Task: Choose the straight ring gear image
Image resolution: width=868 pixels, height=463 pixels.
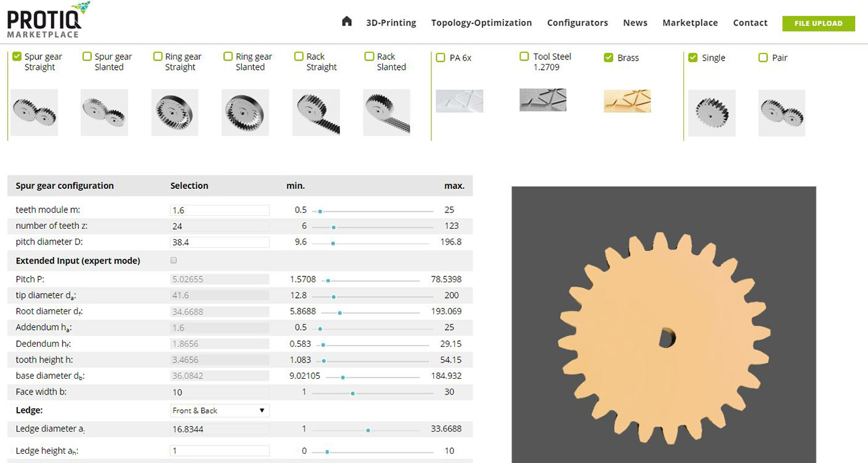Action: click(174, 113)
